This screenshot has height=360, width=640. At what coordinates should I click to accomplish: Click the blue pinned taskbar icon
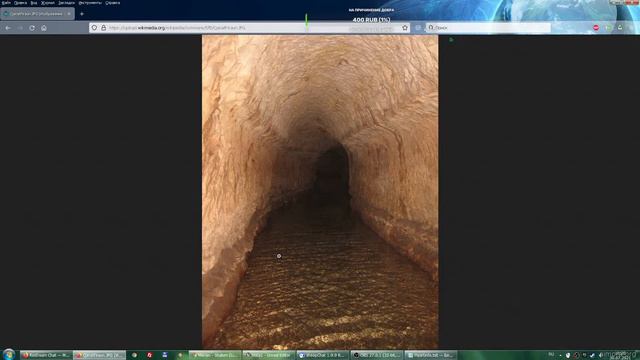[165, 355]
